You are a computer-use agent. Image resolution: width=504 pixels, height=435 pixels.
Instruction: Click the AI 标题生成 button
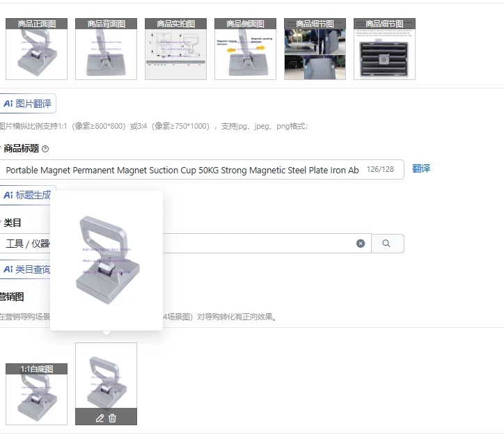point(27,195)
